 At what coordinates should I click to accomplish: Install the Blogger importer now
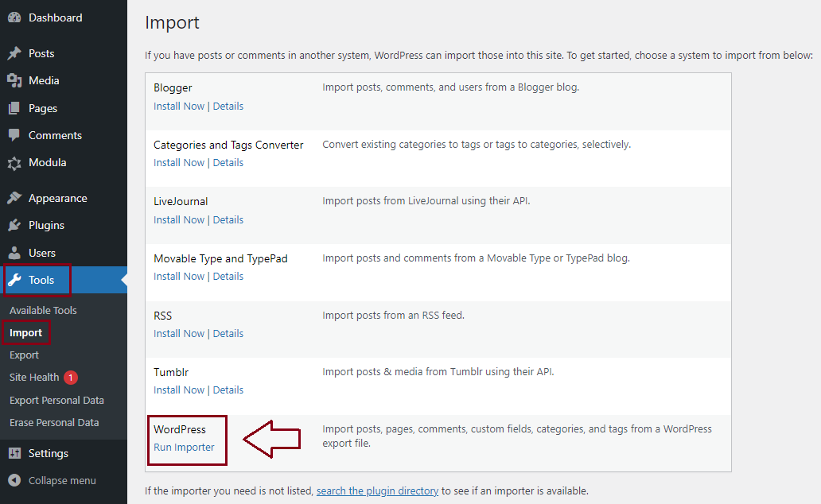pos(179,106)
